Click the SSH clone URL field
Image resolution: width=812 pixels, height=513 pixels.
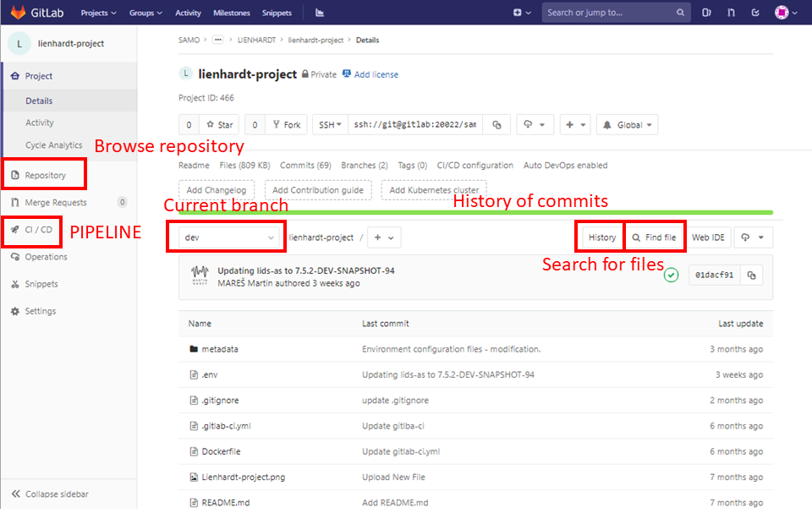click(x=415, y=125)
